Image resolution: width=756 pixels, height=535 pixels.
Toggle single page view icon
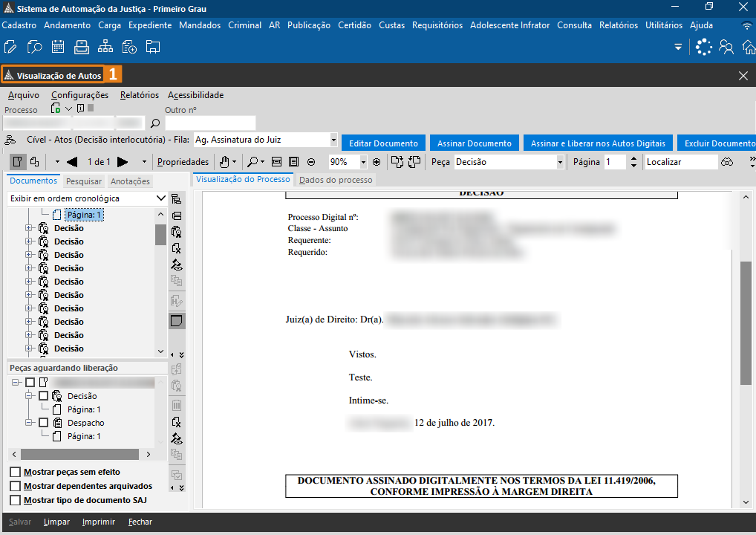point(17,162)
